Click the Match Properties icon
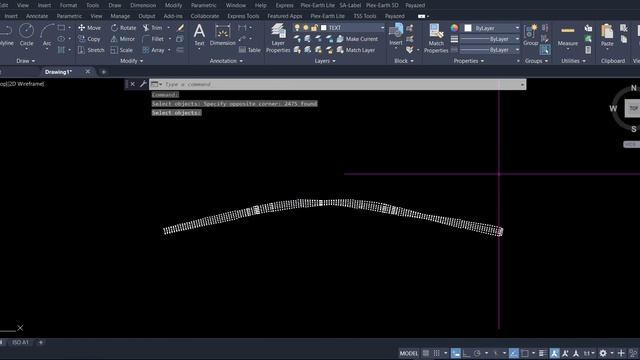Viewport: 640px width, 360px height. [436, 38]
